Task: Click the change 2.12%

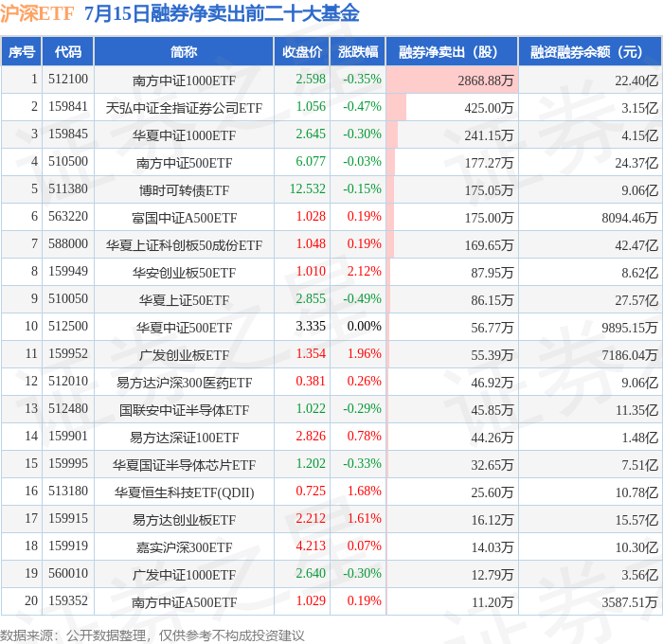Action: [364, 272]
